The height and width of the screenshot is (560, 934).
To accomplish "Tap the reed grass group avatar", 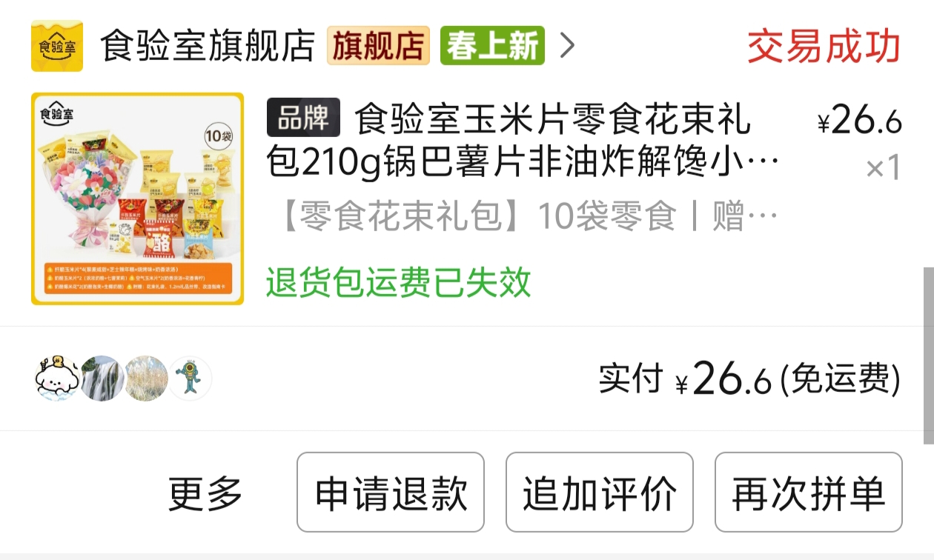I will click(146, 379).
